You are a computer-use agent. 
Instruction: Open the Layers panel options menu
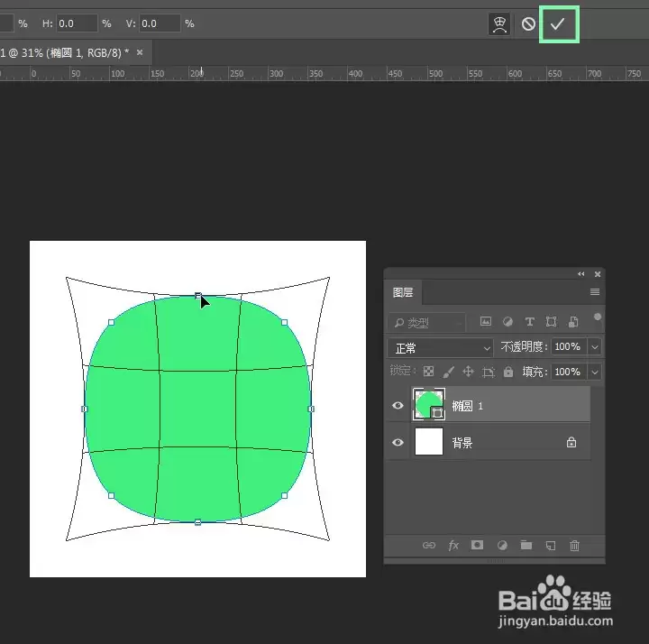[x=595, y=292]
